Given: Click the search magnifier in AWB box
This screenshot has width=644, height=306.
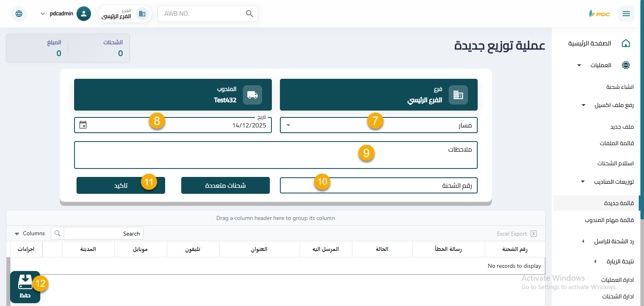Looking at the screenshot, I should pos(249,14).
